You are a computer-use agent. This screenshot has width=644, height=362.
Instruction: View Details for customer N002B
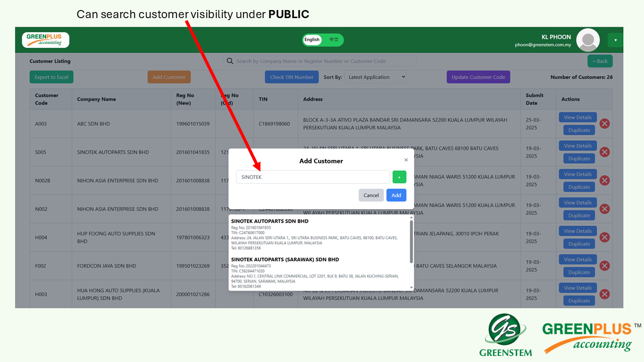click(x=578, y=174)
